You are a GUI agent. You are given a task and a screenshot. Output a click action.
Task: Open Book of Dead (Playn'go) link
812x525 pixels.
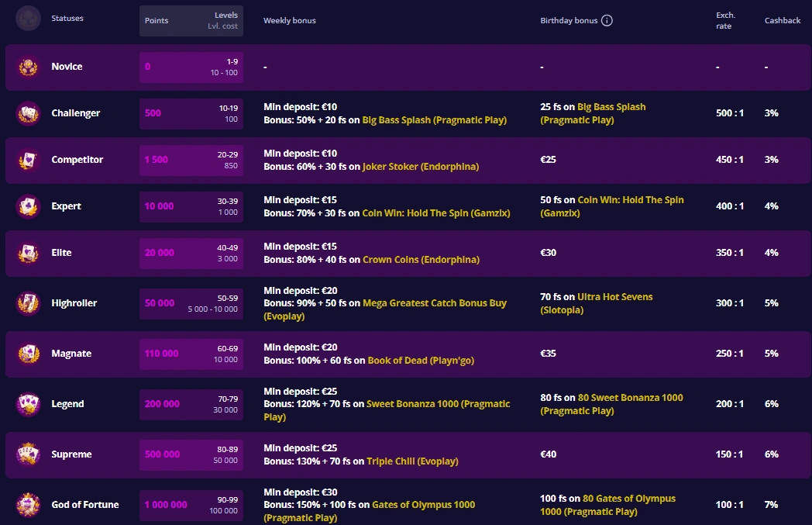(421, 360)
